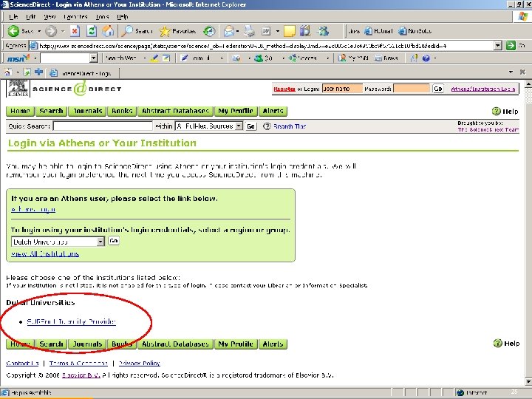The width and height of the screenshot is (532, 399).
Task: Open MSN toolbar mail envelope icon
Action: pos(236,58)
